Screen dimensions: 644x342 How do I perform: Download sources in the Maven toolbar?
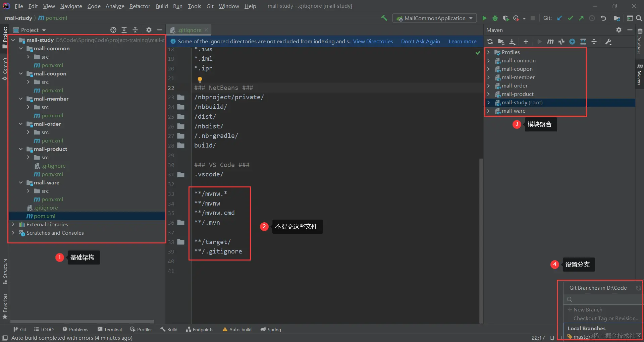tap(512, 42)
